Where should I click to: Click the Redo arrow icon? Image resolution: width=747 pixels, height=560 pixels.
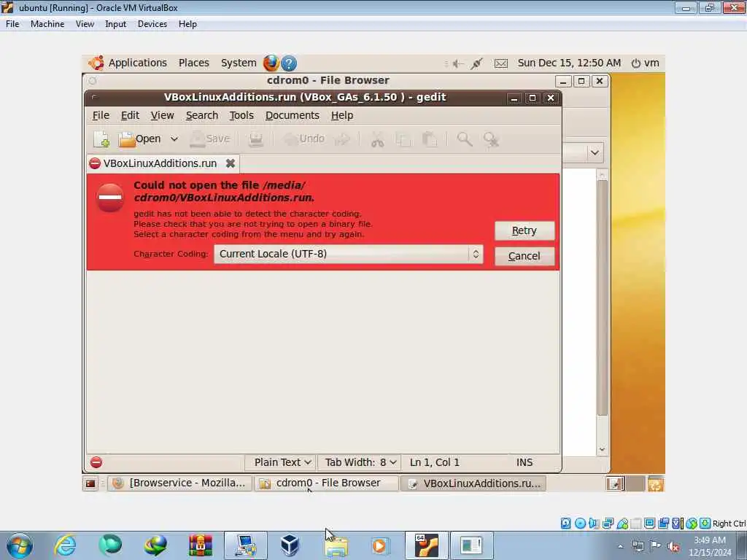click(x=342, y=139)
